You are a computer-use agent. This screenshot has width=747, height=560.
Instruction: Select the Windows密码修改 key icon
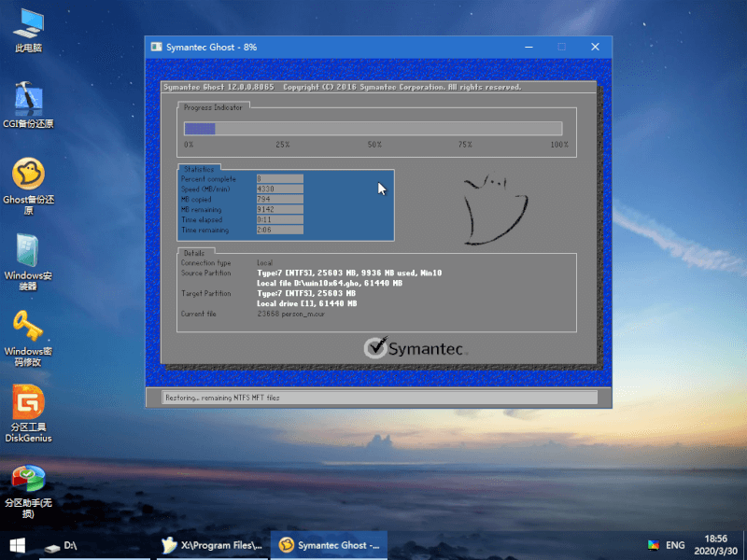click(x=29, y=338)
